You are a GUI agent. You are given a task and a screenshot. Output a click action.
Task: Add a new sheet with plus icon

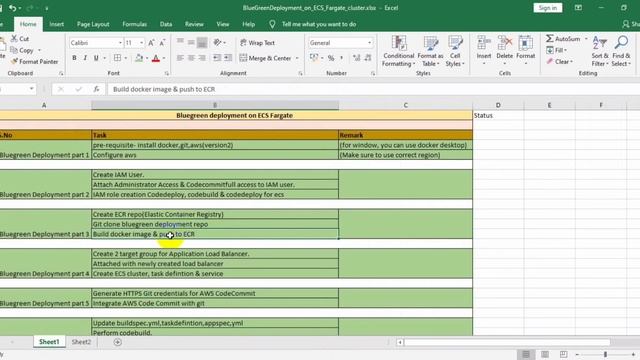tap(118, 342)
